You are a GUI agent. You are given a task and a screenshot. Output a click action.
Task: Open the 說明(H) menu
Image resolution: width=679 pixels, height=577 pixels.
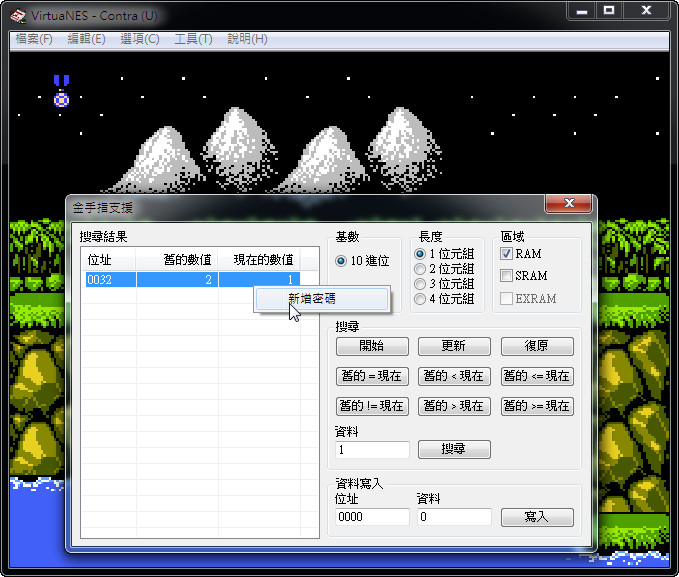pyautogui.click(x=247, y=39)
